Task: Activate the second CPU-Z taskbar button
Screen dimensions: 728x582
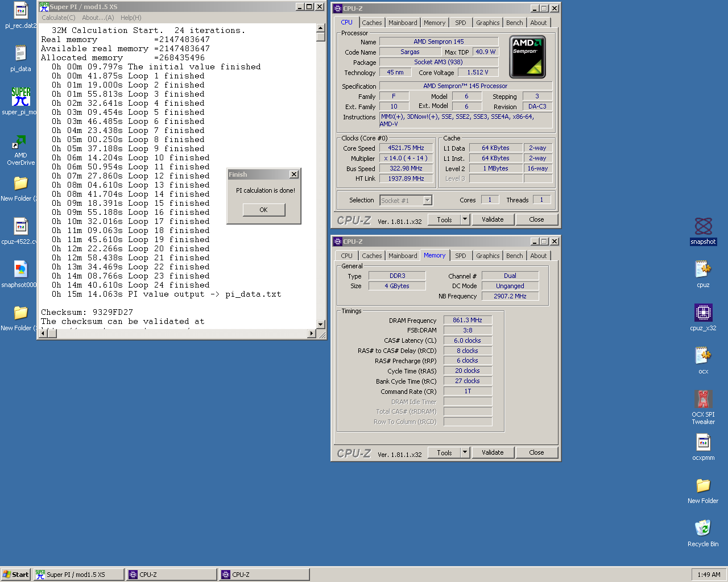Action: coord(264,575)
